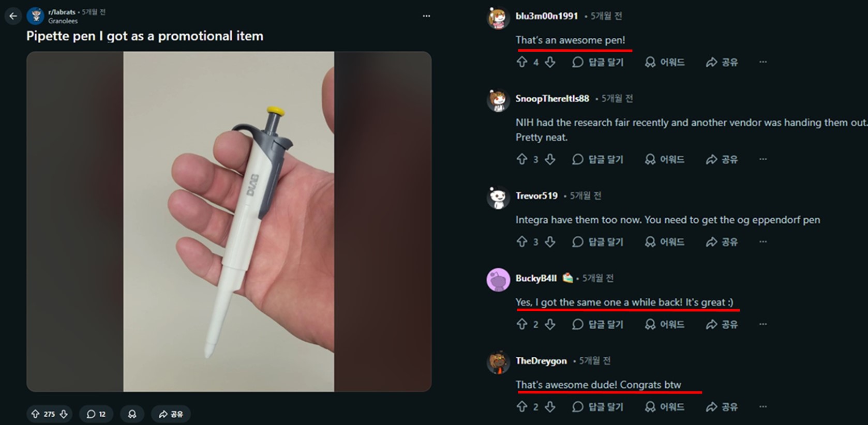Open Granolees' profile link

[x=63, y=21]
